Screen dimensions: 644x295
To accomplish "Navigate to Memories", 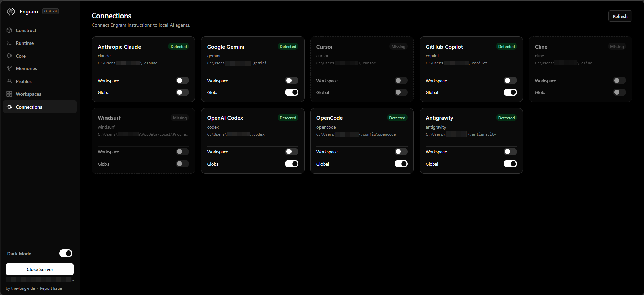I will tap(40, 68).
